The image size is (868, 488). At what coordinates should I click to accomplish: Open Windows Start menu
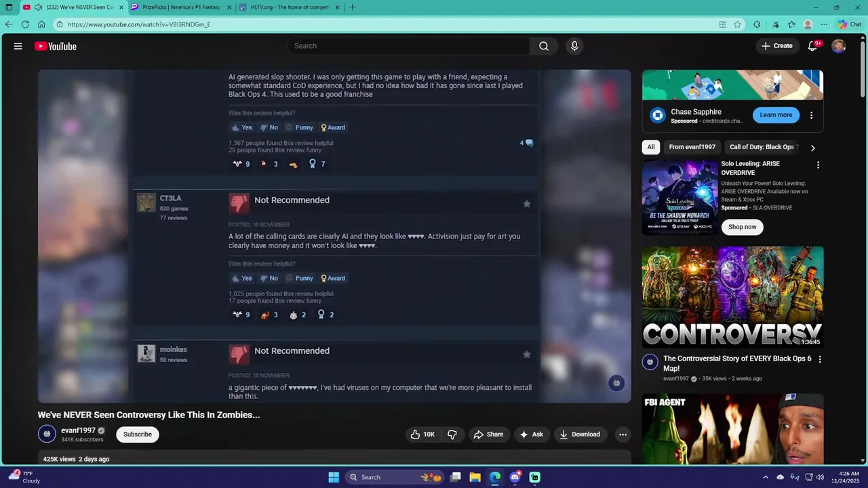pos(334,477)
